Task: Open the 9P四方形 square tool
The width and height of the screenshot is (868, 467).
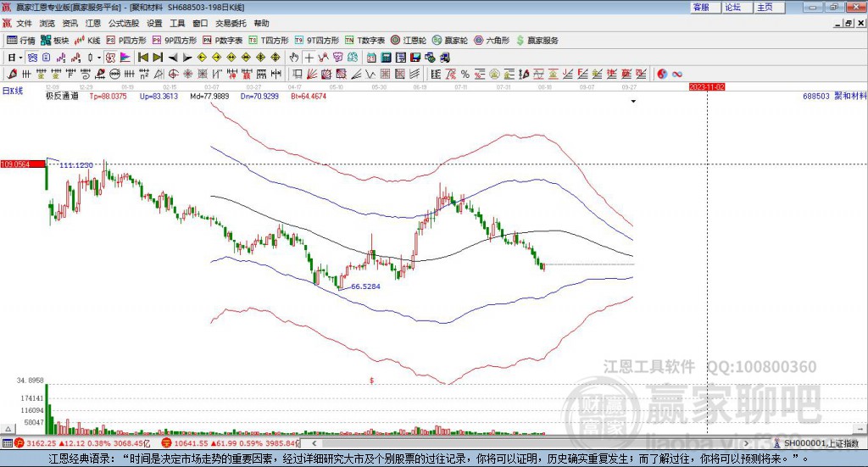Action: (175, 41)
